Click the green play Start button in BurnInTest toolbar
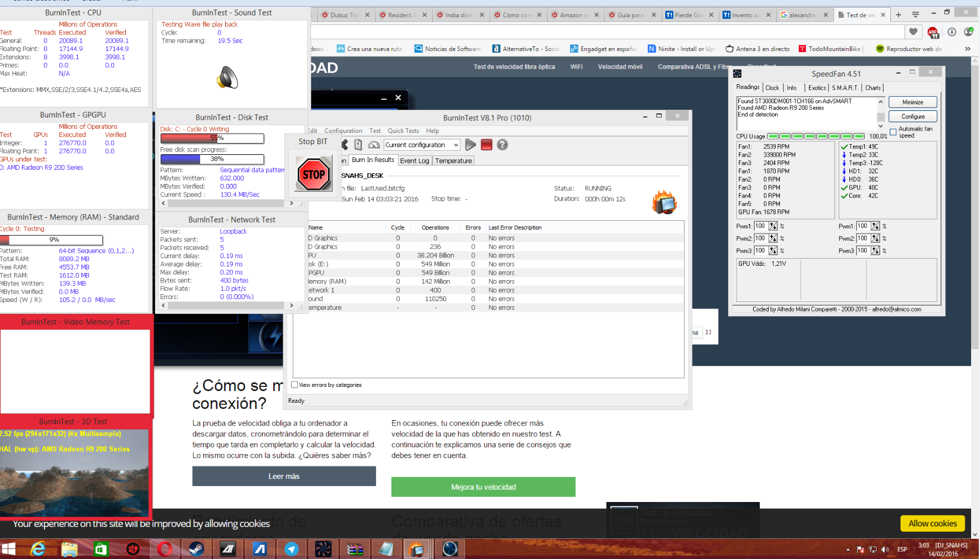 [470, 145]
